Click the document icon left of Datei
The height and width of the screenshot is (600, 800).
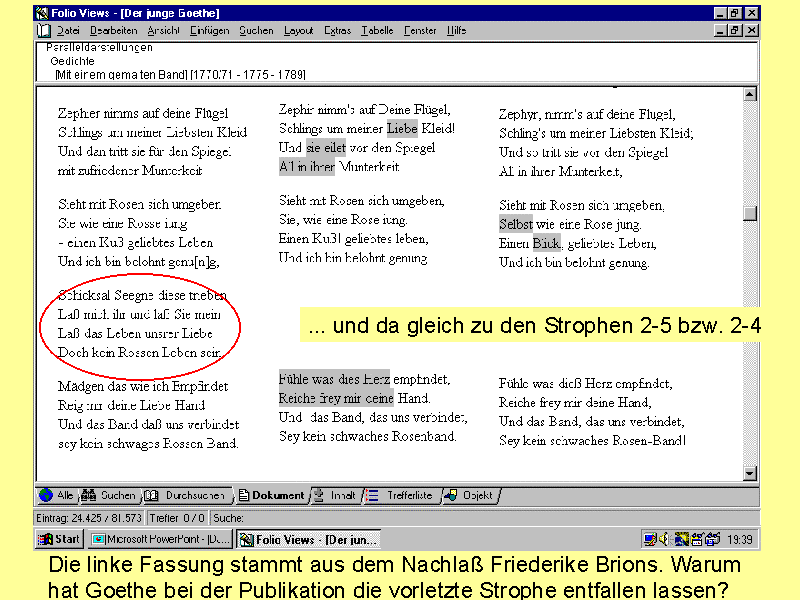tap(43, 31)
